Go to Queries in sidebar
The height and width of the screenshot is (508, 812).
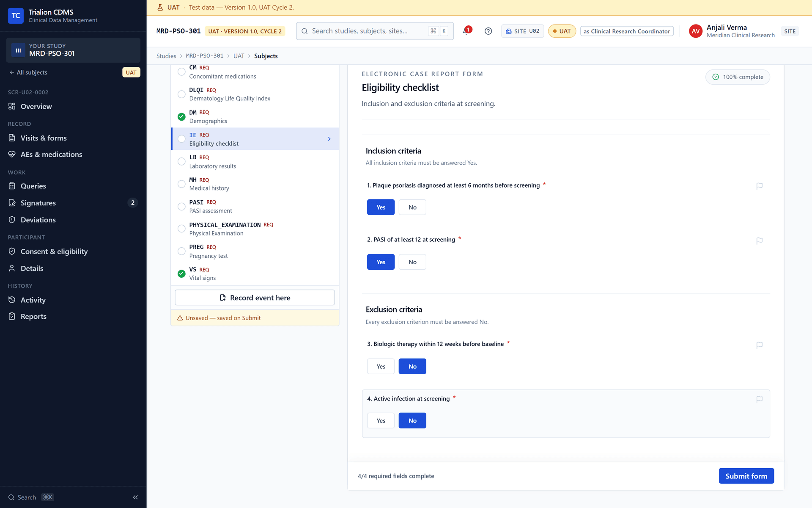point(73,186)
